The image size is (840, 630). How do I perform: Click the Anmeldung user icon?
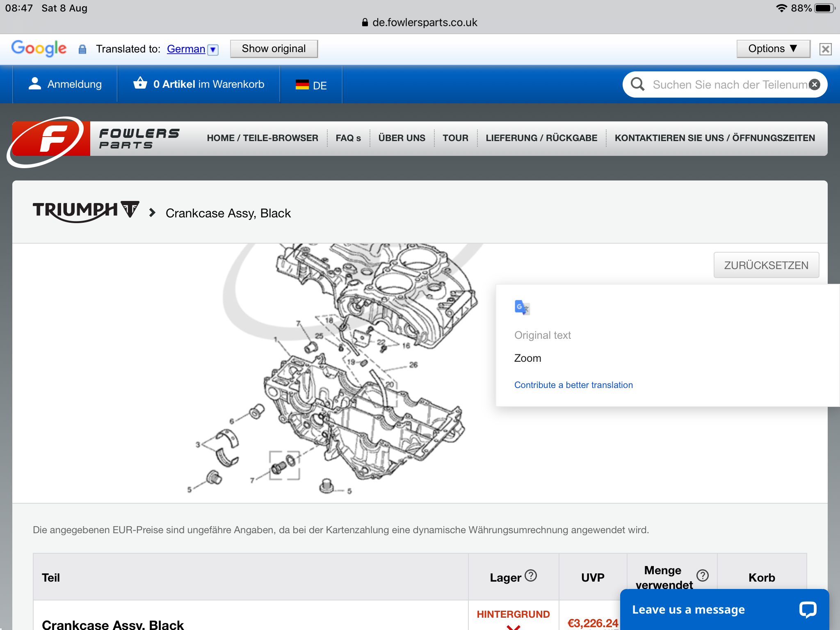[35, 83]
